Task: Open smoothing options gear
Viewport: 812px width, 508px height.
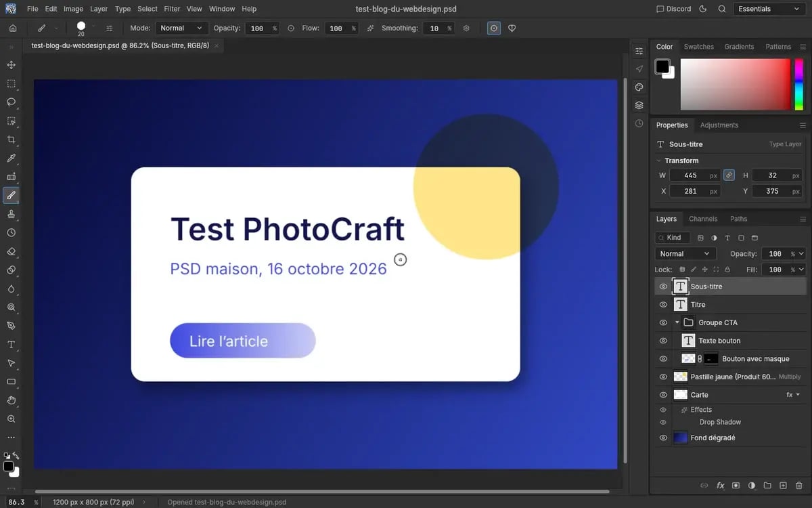Action: click(466, 28)
